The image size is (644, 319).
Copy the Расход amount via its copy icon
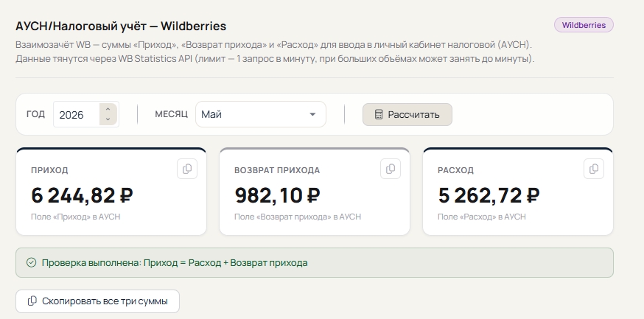point(593,169)
